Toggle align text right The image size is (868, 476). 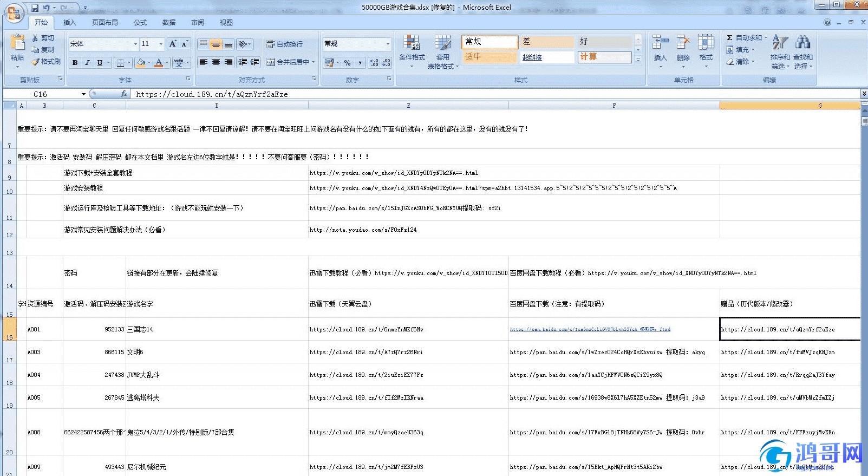coord(229,62)
